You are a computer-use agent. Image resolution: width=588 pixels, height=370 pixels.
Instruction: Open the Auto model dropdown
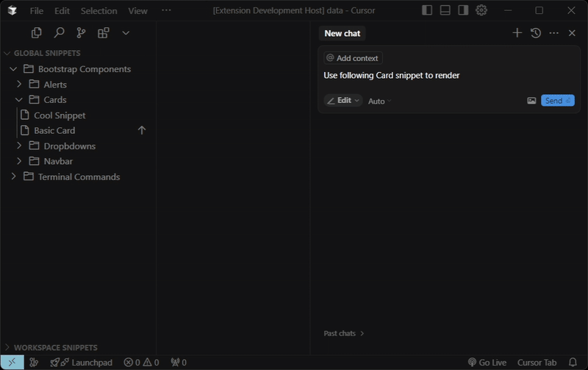click(379, 101)
